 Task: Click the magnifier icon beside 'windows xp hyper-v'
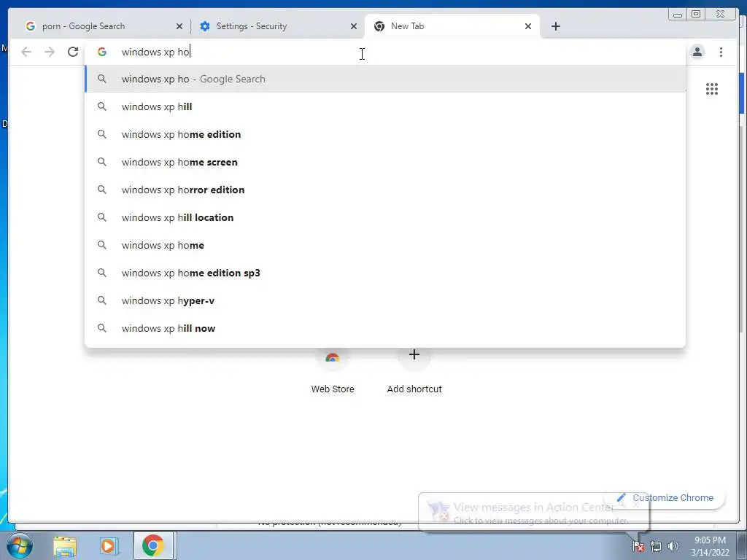point(102,300)
